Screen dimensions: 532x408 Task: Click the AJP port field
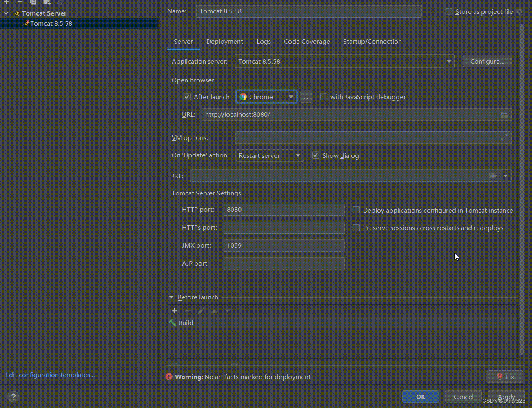(284, 264)
